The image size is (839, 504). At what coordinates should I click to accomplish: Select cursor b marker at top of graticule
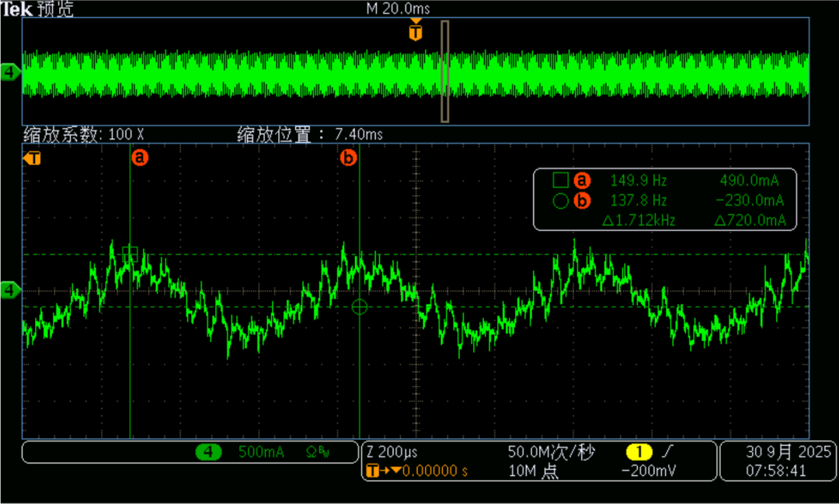[349, 158]
